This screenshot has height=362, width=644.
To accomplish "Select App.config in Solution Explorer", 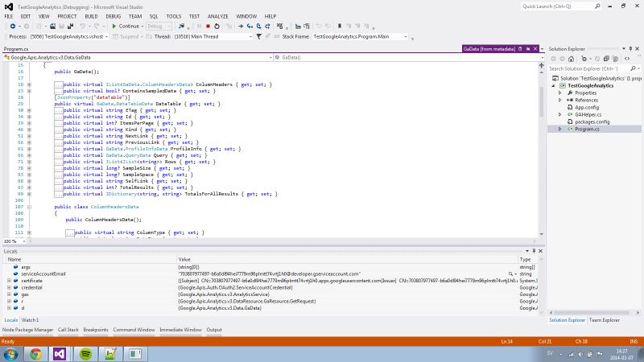I will (x=587, y=108).
